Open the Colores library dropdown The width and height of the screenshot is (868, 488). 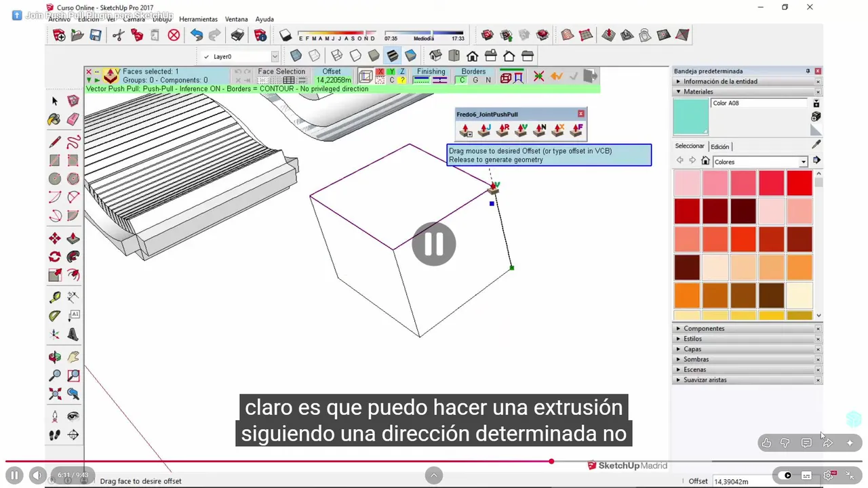(x=803, y=162)
